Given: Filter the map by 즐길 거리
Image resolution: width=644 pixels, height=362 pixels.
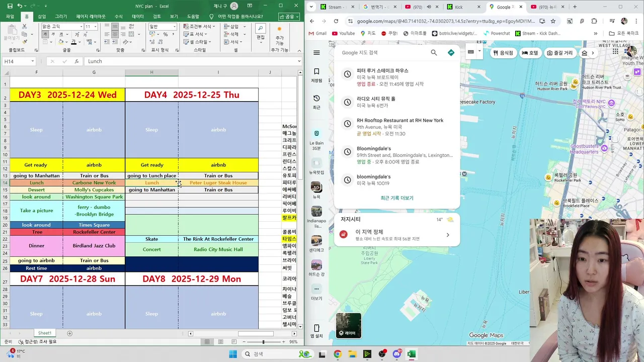Looking at the screenshot, I should [x=559, y=53].
